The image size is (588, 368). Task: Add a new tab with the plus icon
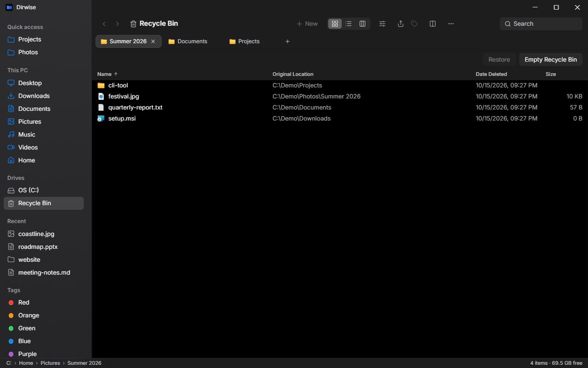pyautogui.click(x=288, y=41)
